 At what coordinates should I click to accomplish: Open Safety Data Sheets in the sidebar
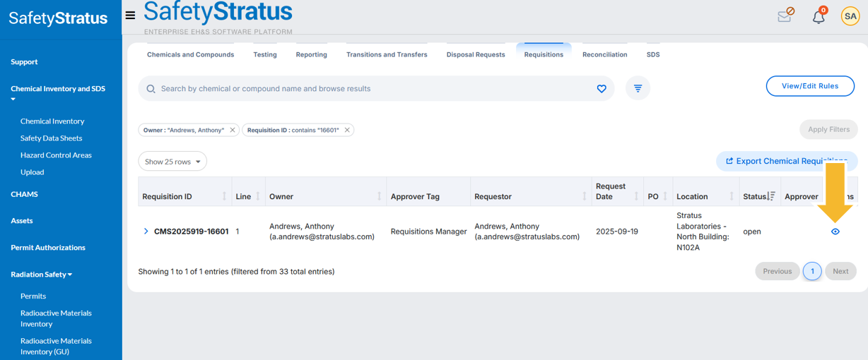(51, 138)
